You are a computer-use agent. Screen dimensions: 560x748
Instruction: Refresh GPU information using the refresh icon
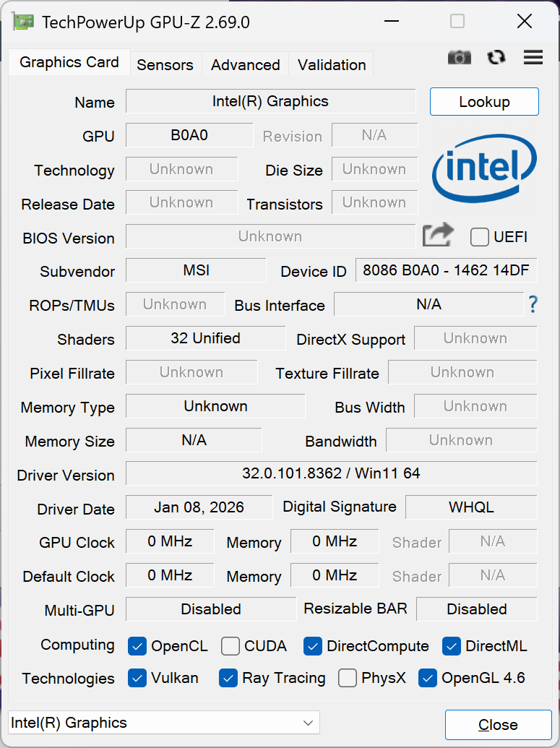pos(496,57)
